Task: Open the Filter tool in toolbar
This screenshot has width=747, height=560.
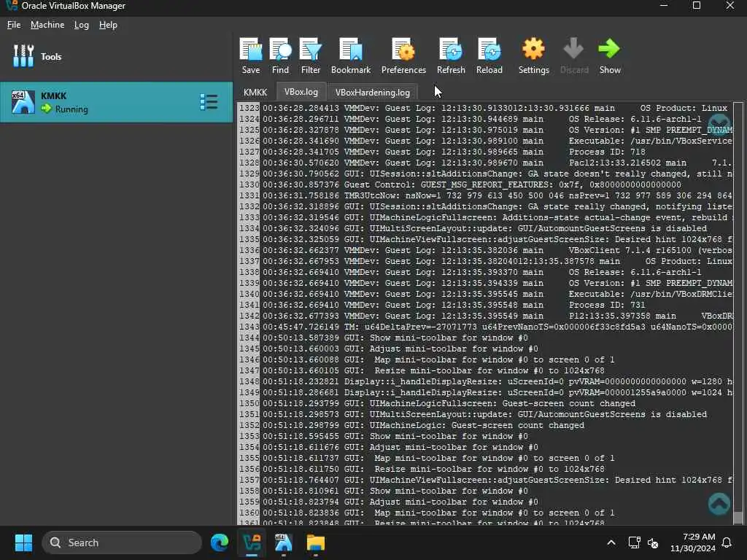Action: 311,55
